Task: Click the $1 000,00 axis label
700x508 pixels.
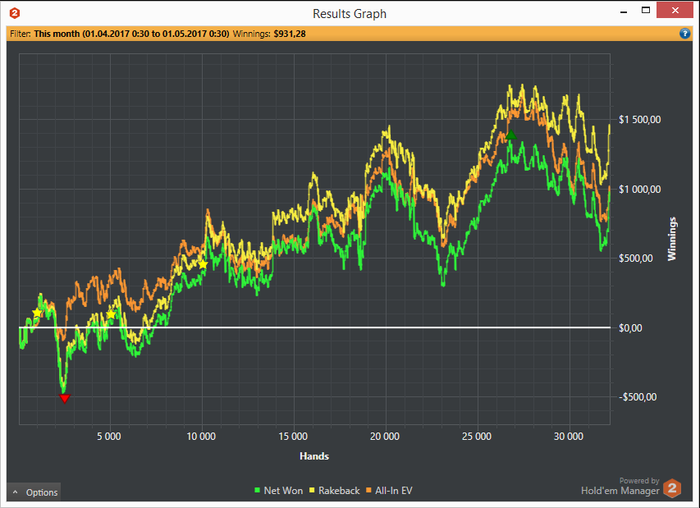Action: (640, 189)
